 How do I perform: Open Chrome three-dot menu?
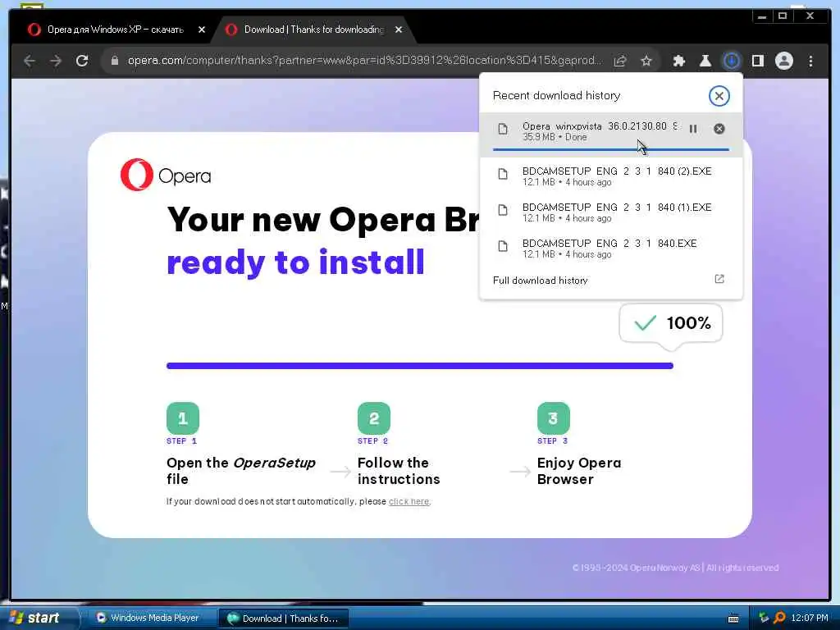point(810,61)
